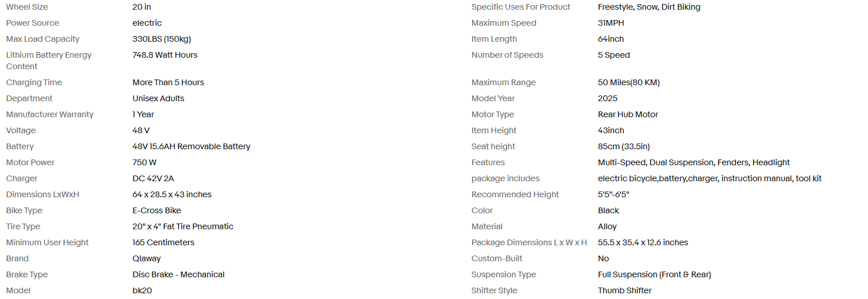Click the "31MPH" maximum speed value
The height and width of the screenshot is (299, 868).
(x=611, y=23)
